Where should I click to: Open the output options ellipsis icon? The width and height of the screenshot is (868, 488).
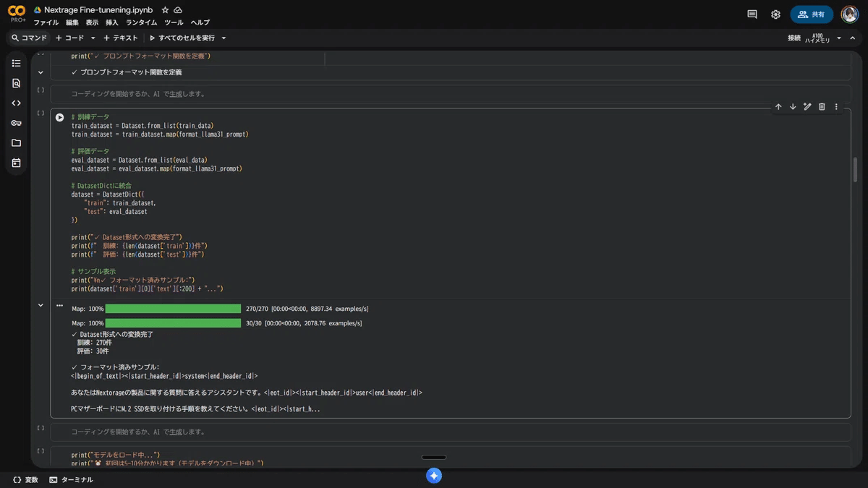click(60, 306)
